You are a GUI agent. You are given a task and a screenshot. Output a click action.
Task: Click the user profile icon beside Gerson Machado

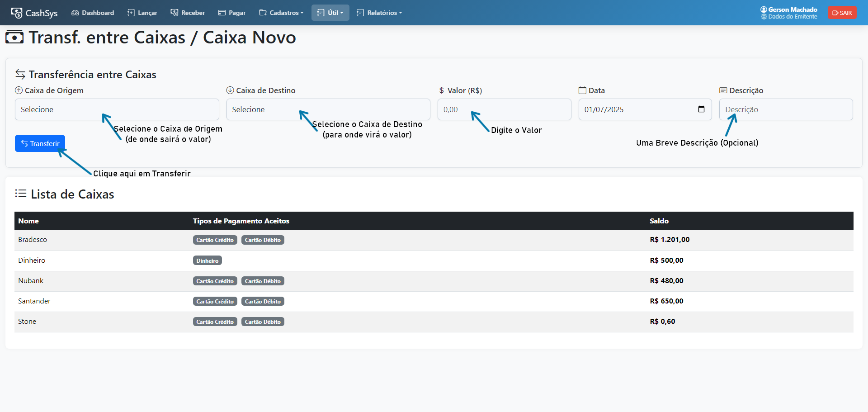click(764, 9)
